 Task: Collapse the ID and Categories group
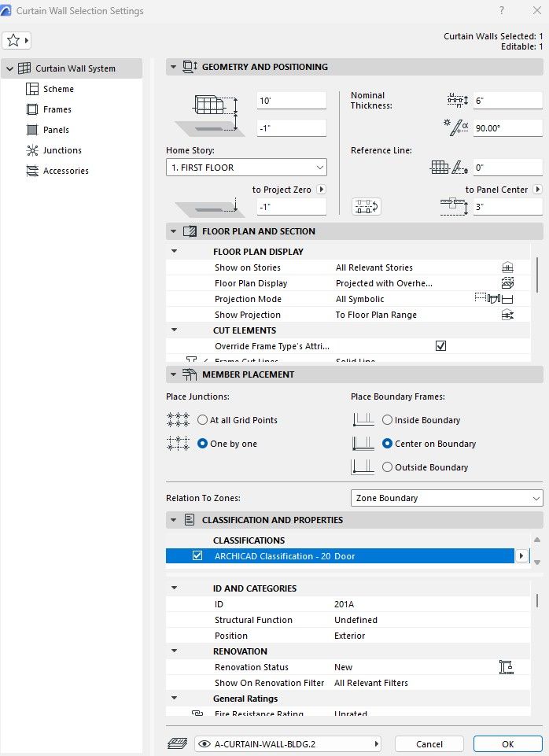click(x=175, y=588)
